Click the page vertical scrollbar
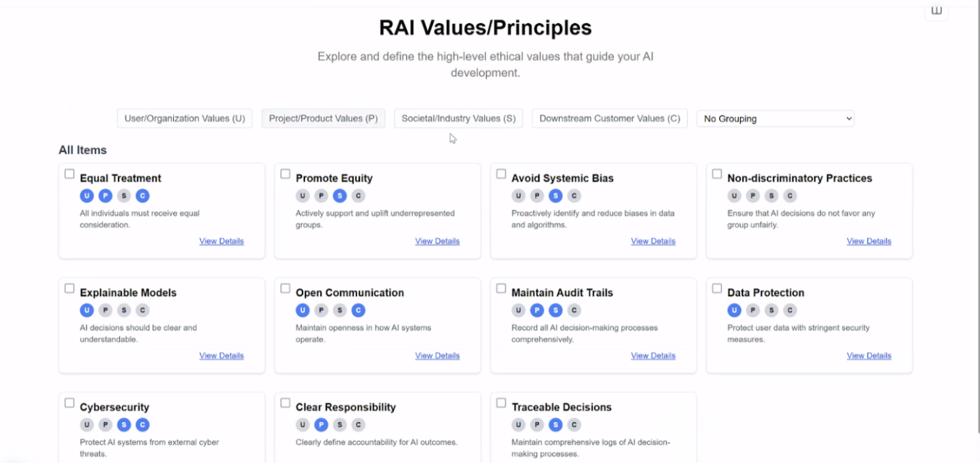The height and width of the screenshot is (475, 980). coord(978,217)
